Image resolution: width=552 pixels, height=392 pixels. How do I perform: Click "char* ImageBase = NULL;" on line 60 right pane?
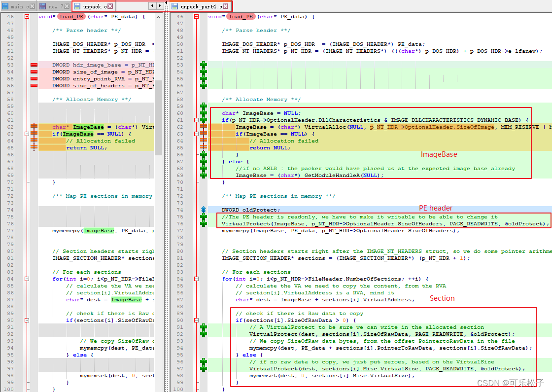coord(261,113)
